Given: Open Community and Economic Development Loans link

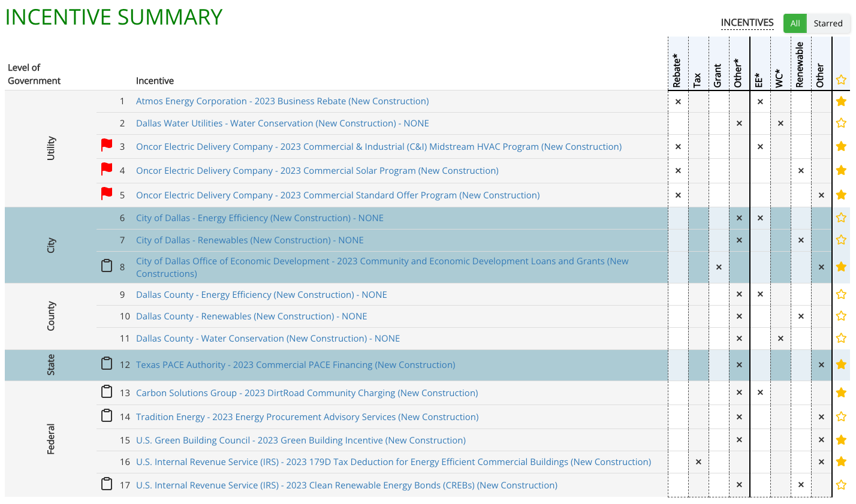Looking at the screenshot, I should (382, 267).
